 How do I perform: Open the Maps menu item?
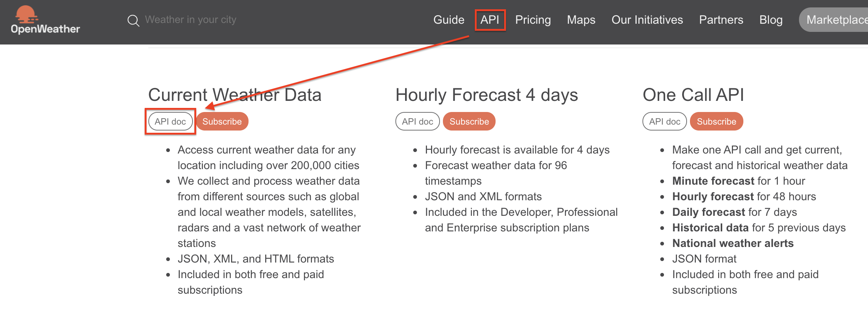[x=581, y=20]
